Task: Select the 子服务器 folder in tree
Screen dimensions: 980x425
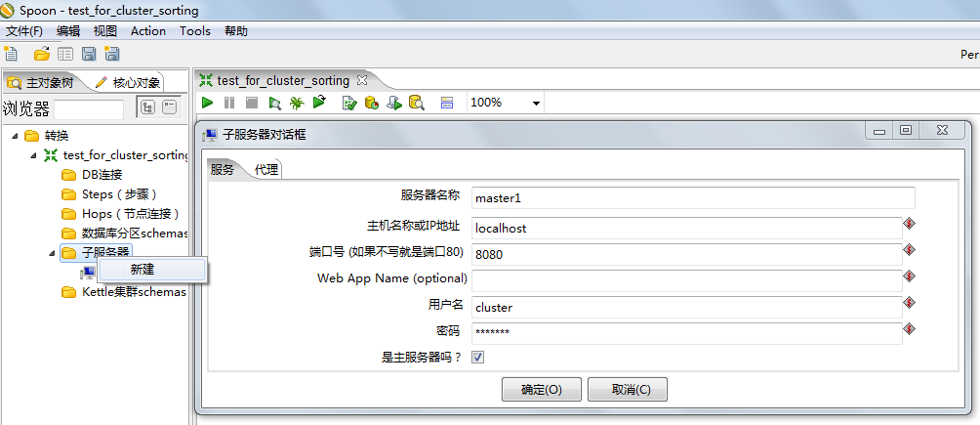Action: tap(97, 252)
